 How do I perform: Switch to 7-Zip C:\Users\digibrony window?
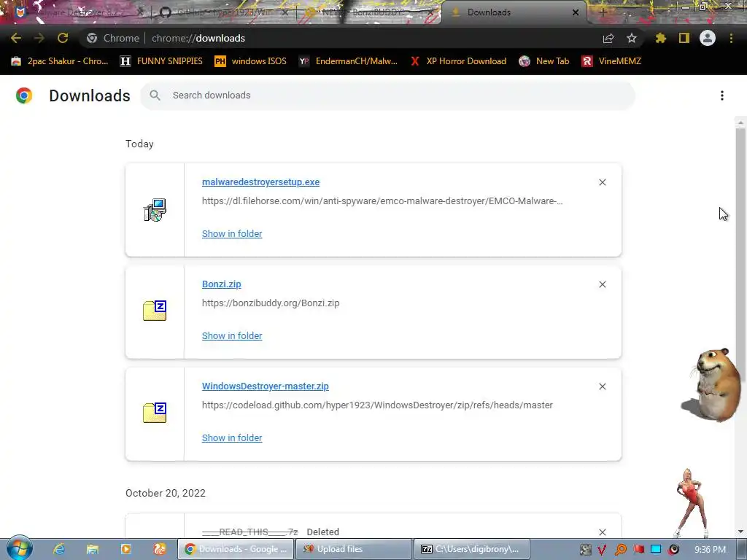472,549
